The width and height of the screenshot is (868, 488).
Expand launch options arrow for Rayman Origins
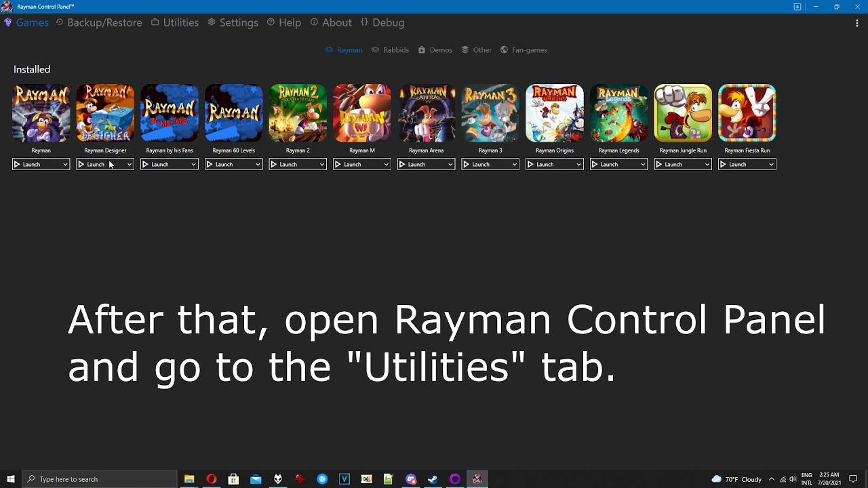(578, 164)
